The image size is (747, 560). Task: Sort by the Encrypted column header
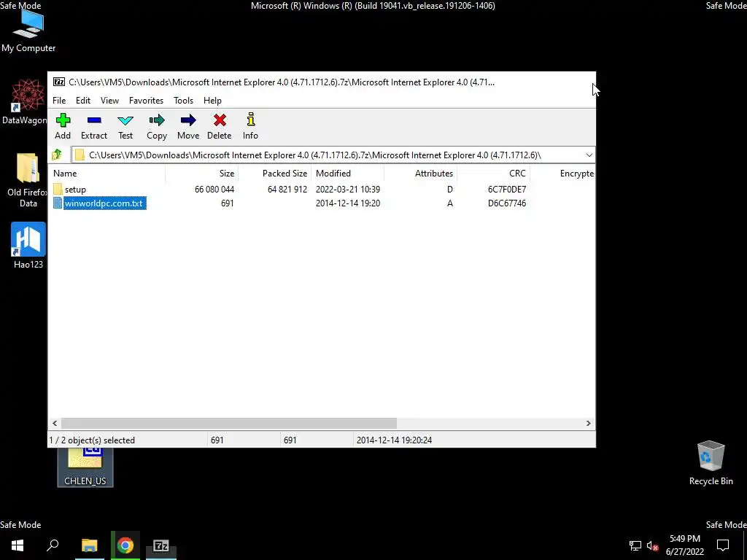click(562, 174)
